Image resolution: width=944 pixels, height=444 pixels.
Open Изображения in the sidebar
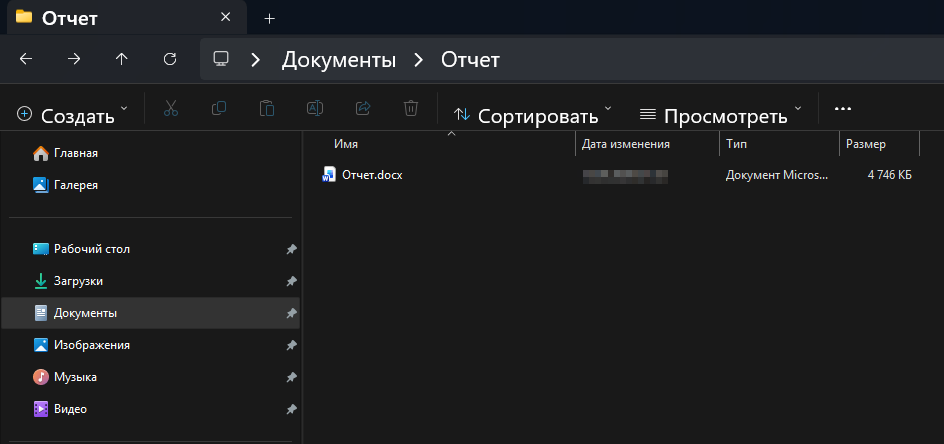92,345
